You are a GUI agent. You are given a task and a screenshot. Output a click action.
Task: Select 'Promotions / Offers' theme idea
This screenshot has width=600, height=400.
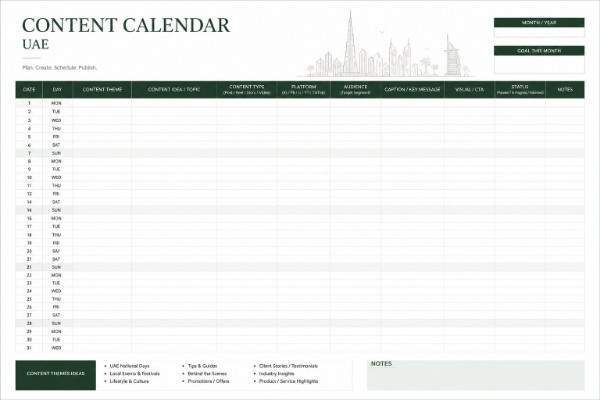click(x=209, y=381)
